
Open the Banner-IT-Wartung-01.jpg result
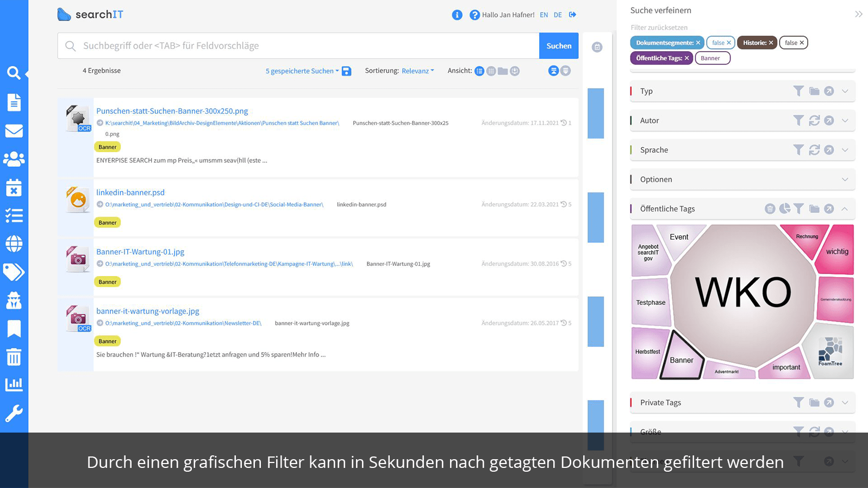tap(140, 252)
